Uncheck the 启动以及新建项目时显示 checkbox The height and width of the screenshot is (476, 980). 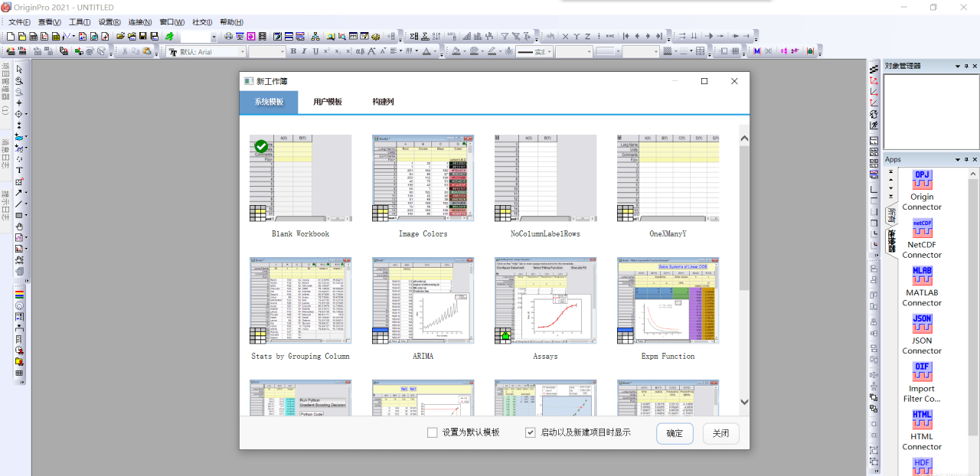coord(531,432)
